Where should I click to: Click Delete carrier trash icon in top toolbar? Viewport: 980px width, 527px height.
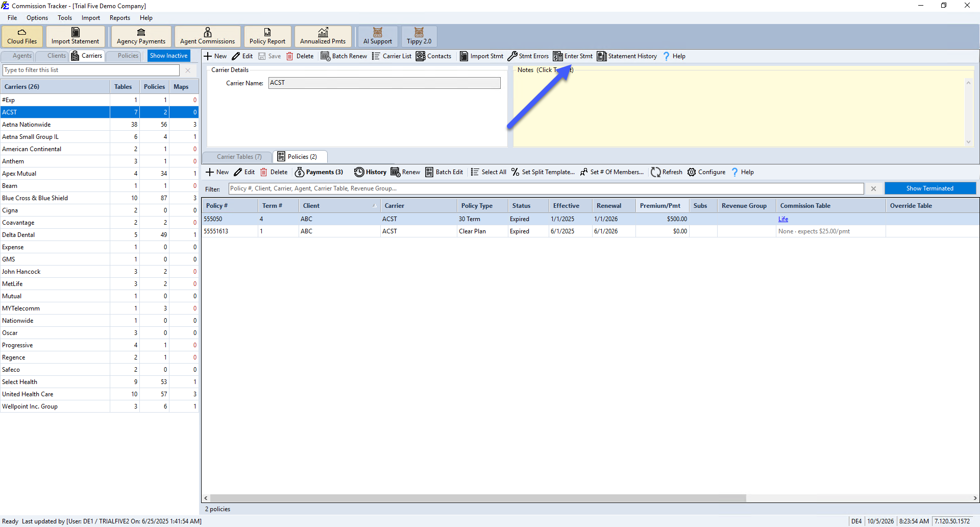click(300, 56)
